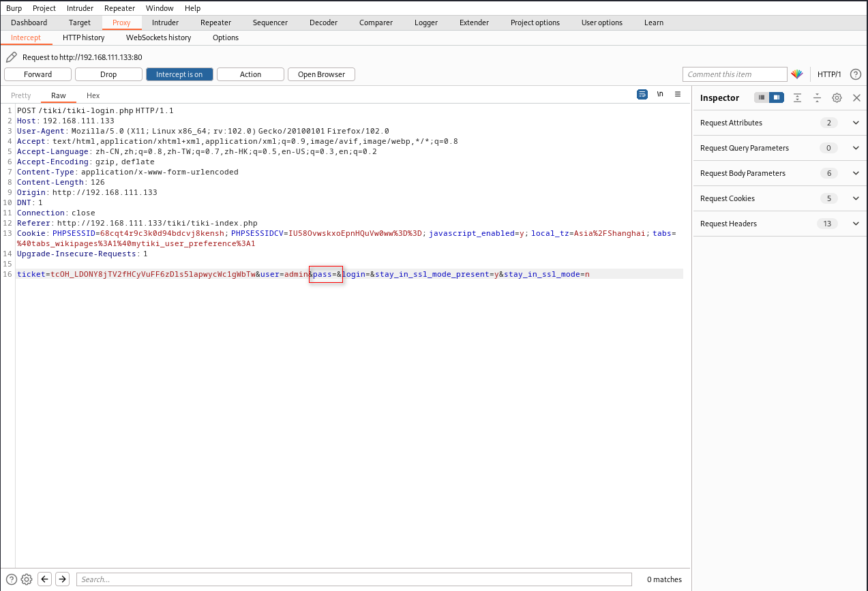The image size is (868, 591).
Task: Open Inspector settings gear
Action: click(x=837, y=97)
